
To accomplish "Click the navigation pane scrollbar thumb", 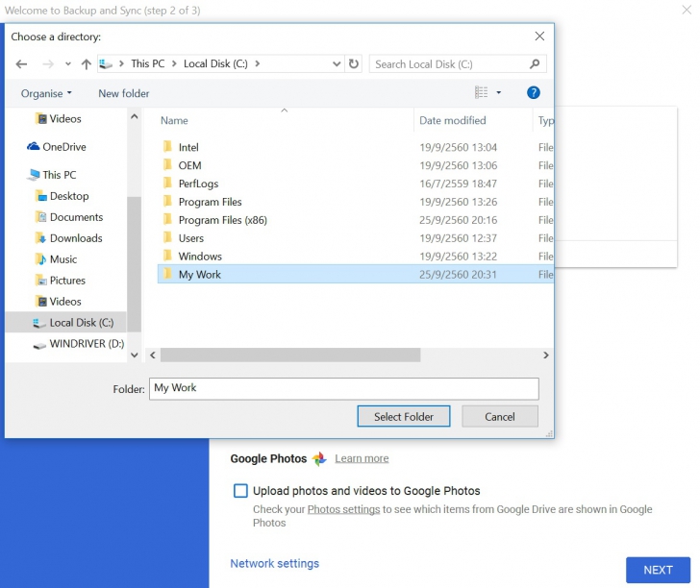I will (134, 264).
